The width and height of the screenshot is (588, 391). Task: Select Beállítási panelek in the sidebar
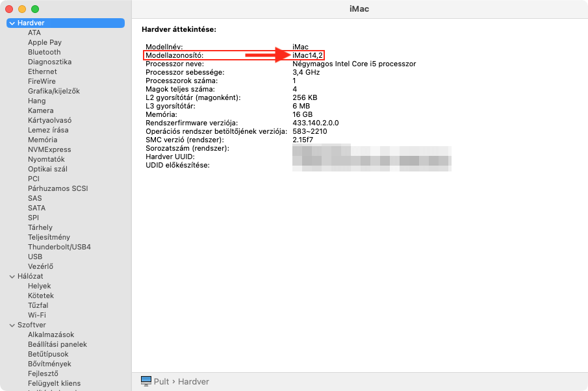(57, 344)
